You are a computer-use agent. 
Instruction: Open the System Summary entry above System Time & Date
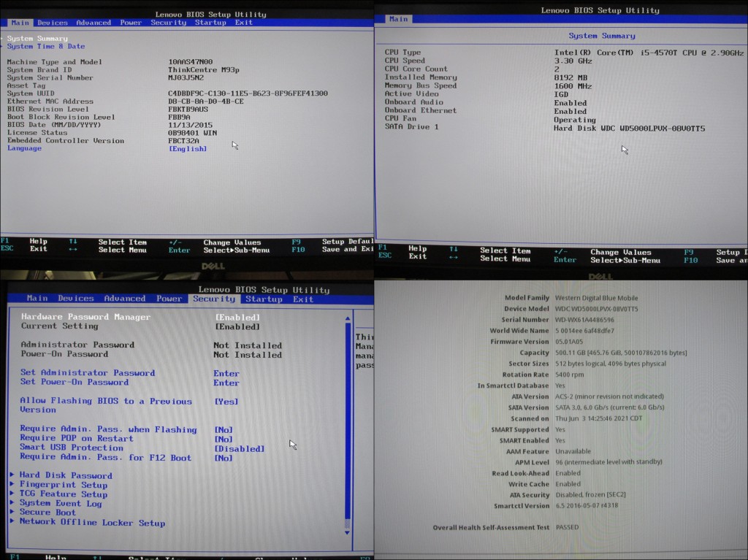[x=37, y=38]
